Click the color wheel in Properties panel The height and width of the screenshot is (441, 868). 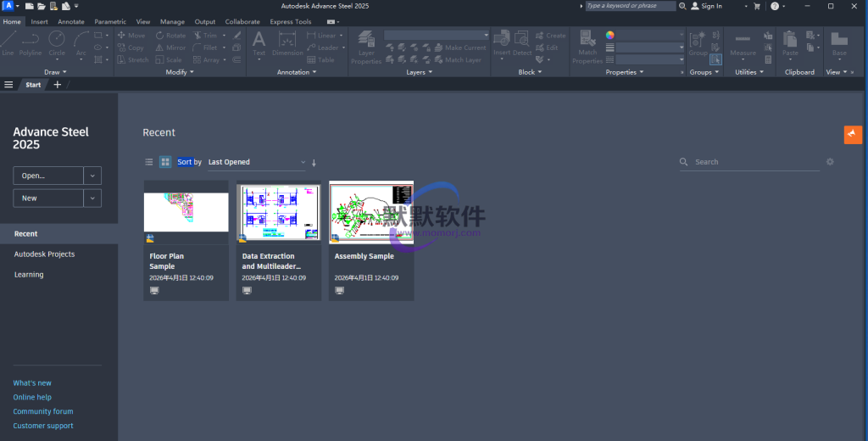pyautogui.click(x=609, y=36)
